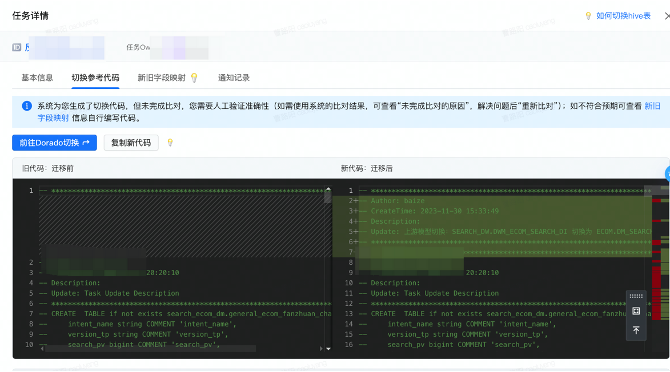Click the 前往Dorado切换 button

coord(54,143)
